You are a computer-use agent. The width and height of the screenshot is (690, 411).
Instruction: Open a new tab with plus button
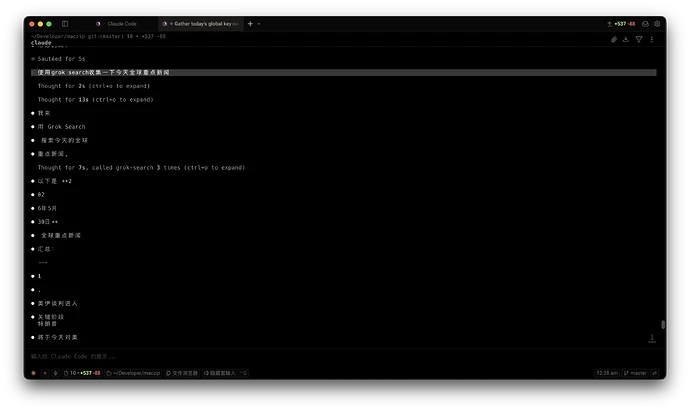coord(250,24)
